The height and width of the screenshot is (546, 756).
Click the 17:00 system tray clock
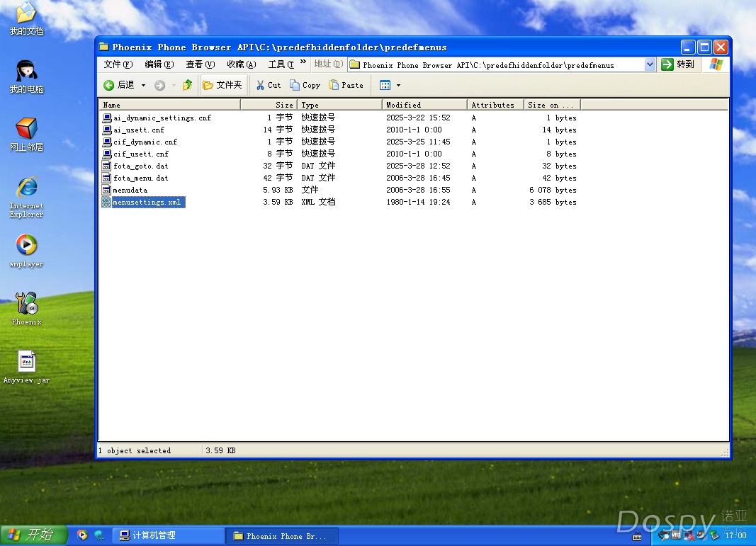point(735,535)
